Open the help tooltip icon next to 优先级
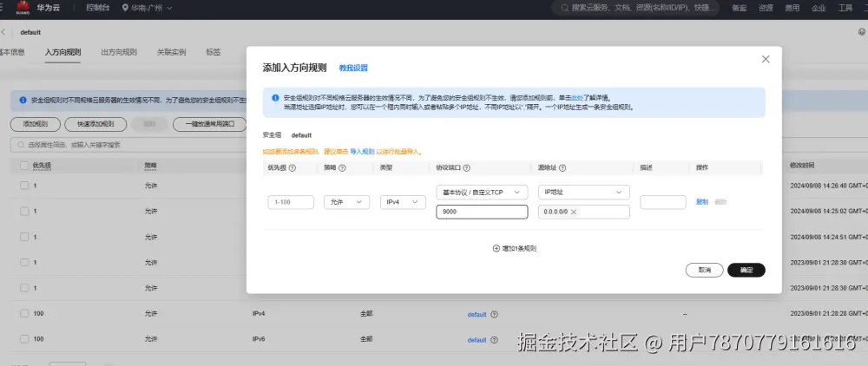 click(293, 168)
